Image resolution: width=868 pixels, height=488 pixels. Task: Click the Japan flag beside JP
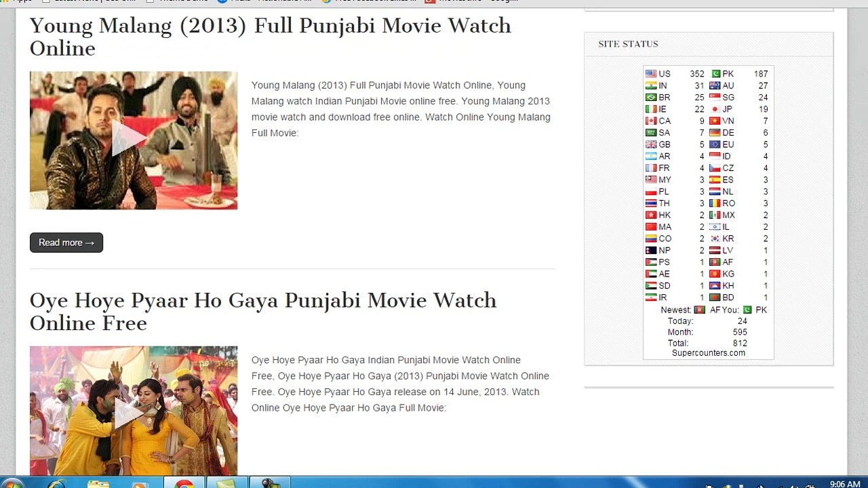click(715, 109)
